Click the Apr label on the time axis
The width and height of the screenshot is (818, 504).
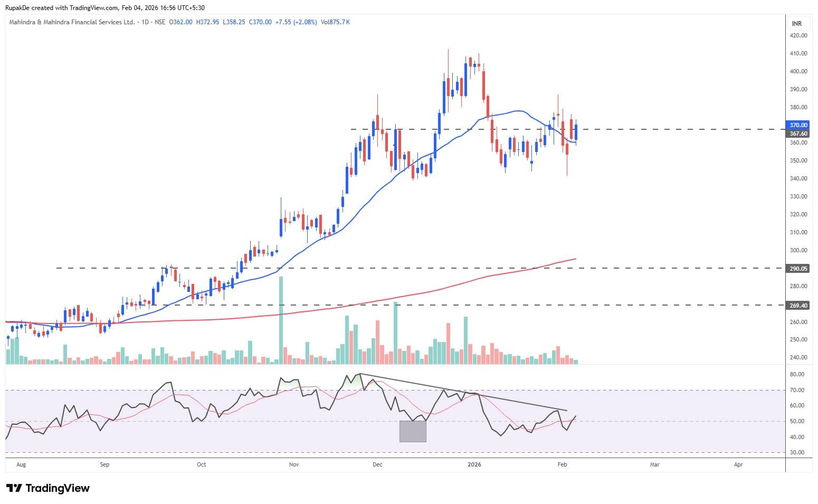tap(738, 465)
